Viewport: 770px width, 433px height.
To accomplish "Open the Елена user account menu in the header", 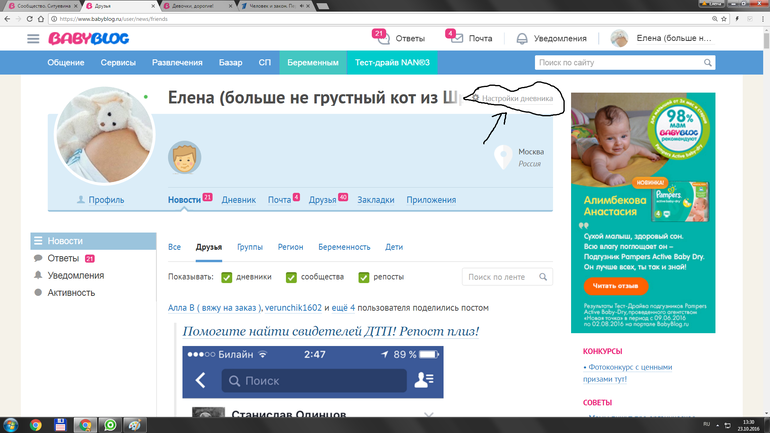I will tap(662, 39).
